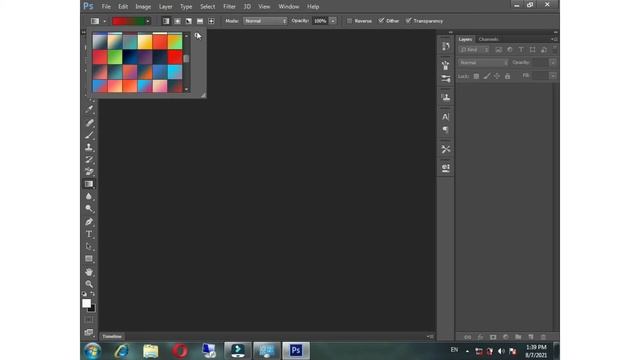Open the Layers panel flyout menu
The image size is (640, 360).
click(x=554, y=40)
